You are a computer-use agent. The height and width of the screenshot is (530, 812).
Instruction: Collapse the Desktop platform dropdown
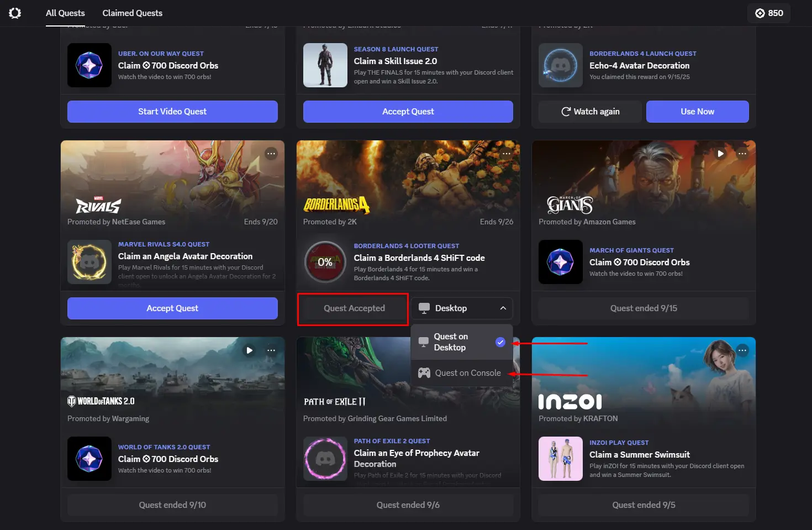pos(462,308)
